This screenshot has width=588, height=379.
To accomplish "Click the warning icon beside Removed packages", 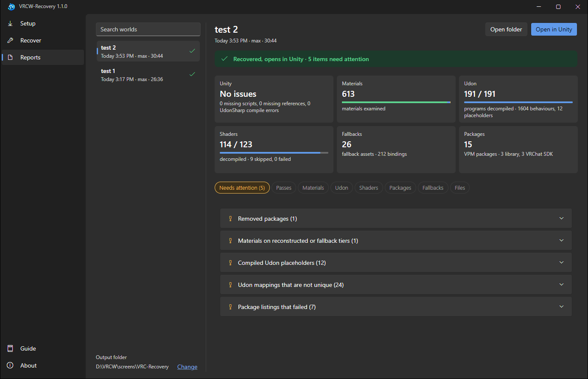I will click(230, 219).
